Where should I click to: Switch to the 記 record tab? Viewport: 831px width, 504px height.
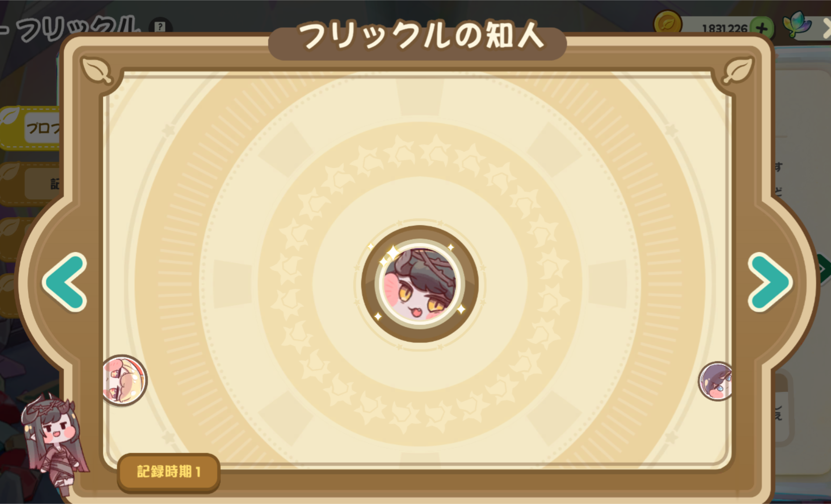point(31,184)
